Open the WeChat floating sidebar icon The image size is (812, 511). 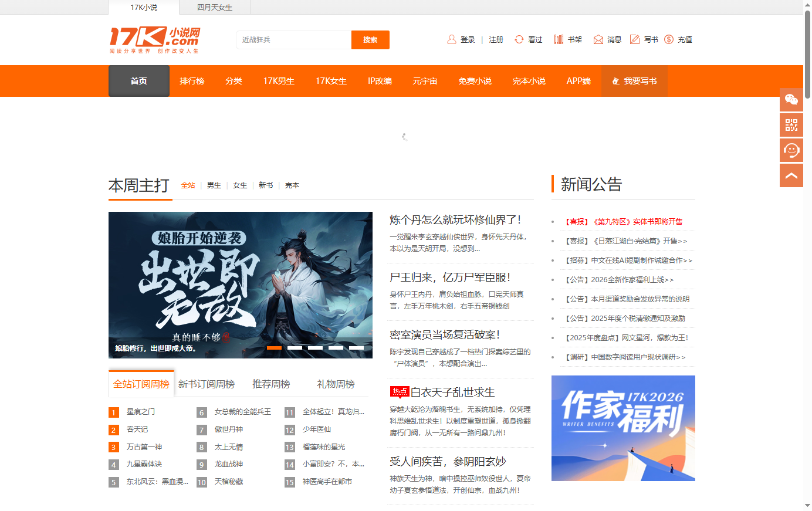coord(791,100)
